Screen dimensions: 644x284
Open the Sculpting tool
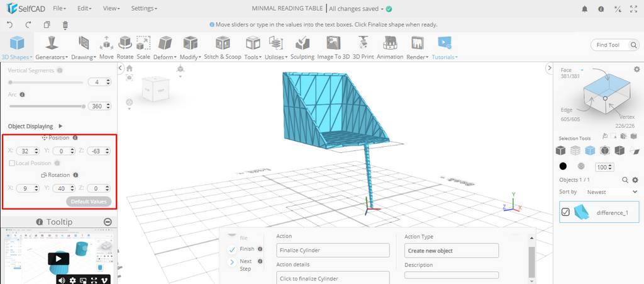pyautogui.click(x=302, y=47)
